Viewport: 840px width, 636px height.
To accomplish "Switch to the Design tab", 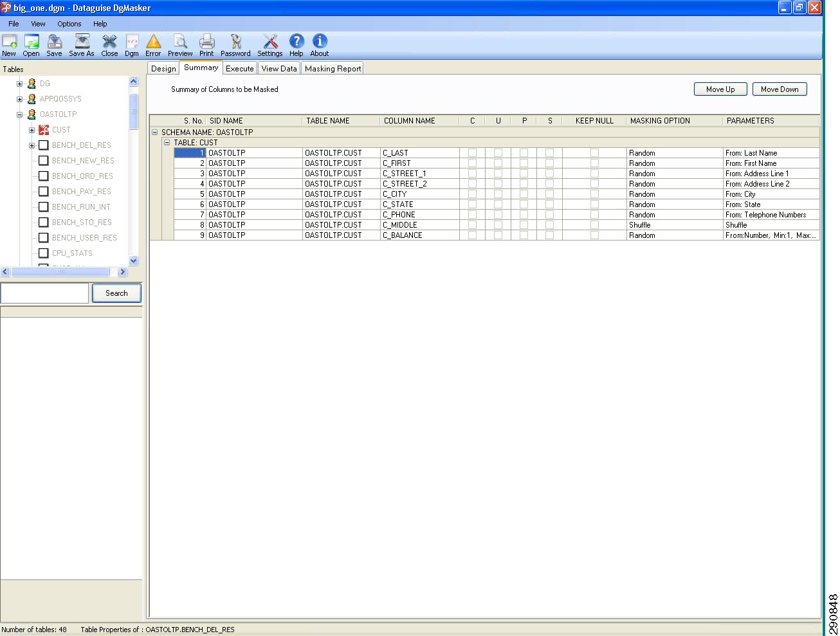I will coord(163,69).
